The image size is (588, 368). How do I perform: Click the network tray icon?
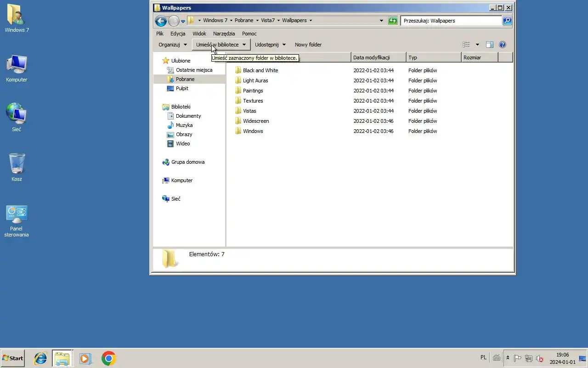pos(529,358)
